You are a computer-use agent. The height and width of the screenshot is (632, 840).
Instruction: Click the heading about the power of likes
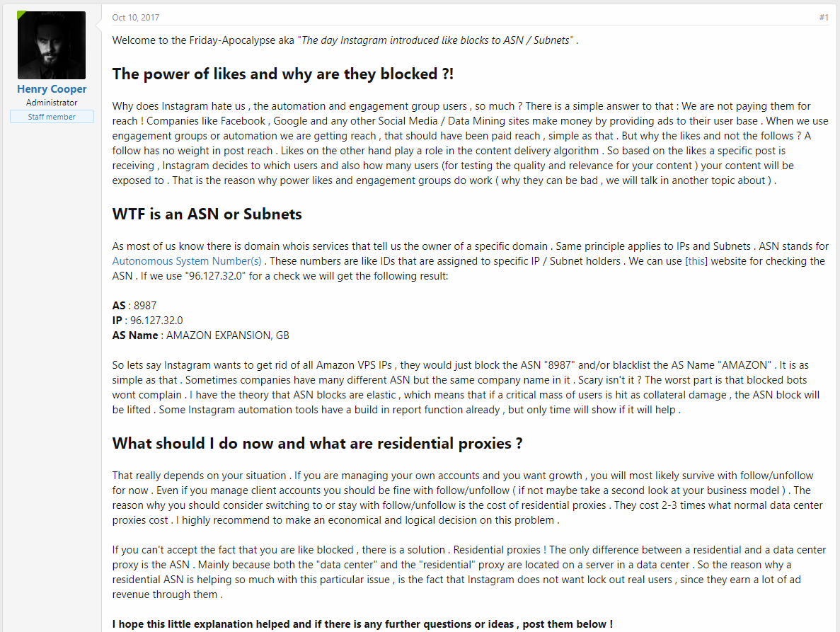pyautogui.click(x=283, y=74)
